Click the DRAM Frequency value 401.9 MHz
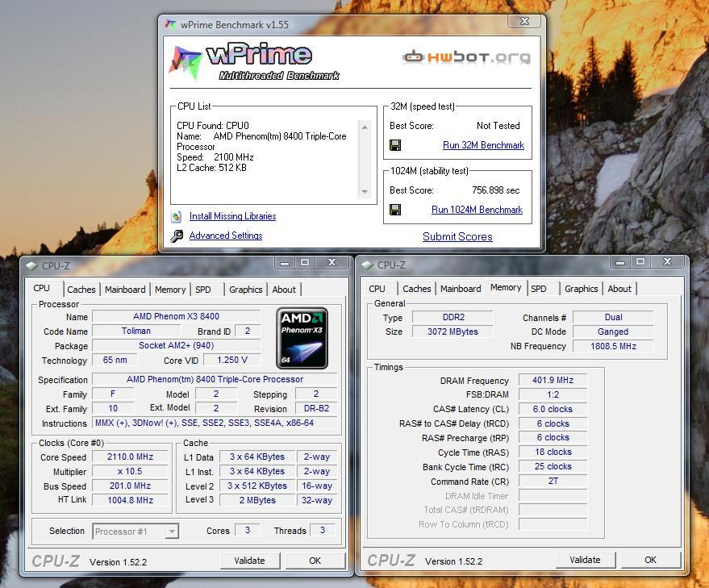 tap(553, 381)
